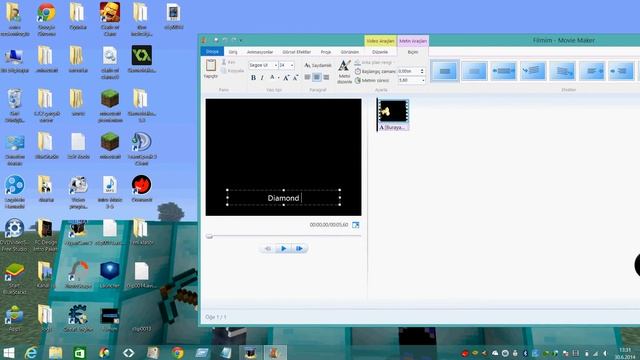Select the Buraya caption item under clip

(x=393, y=127)
